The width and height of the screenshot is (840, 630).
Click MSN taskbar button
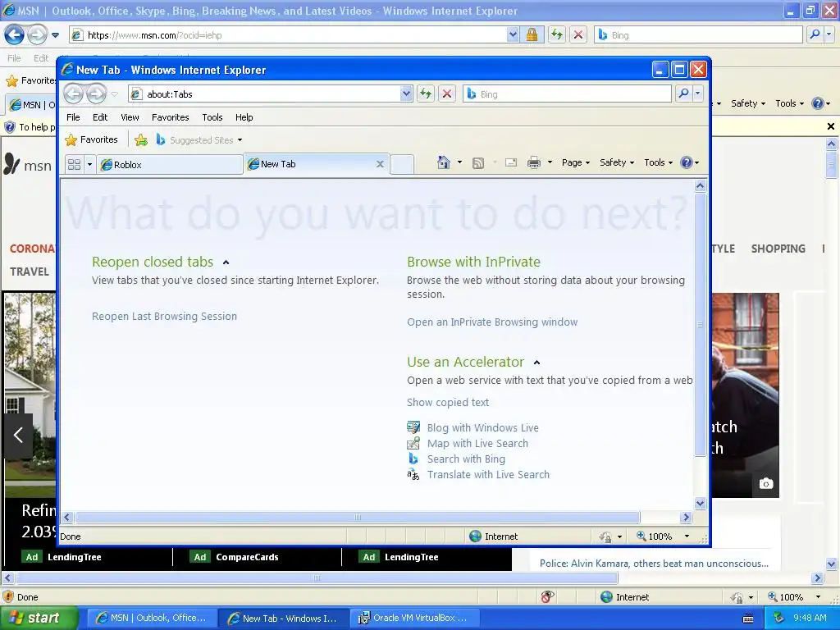tap(152, 618)
